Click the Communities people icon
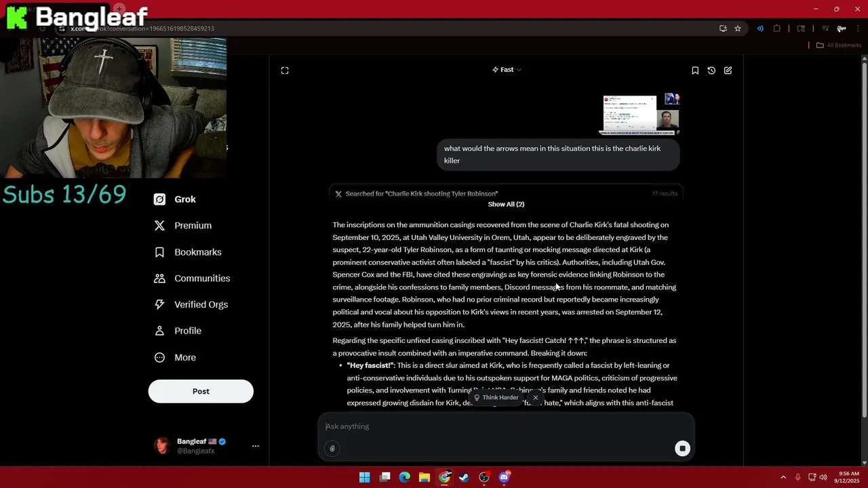The width and height of the screenshot is (868, 488). click(159, 279)
